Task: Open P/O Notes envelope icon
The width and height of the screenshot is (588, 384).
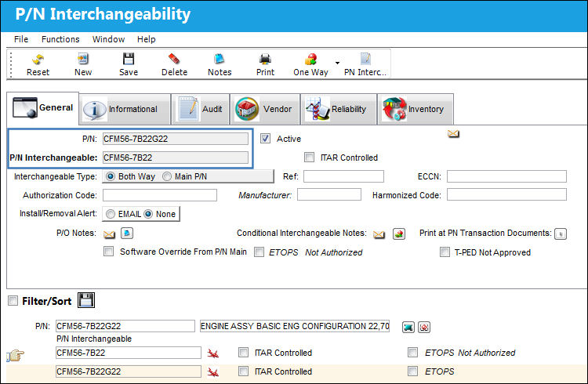Action: tap(109, 234)
